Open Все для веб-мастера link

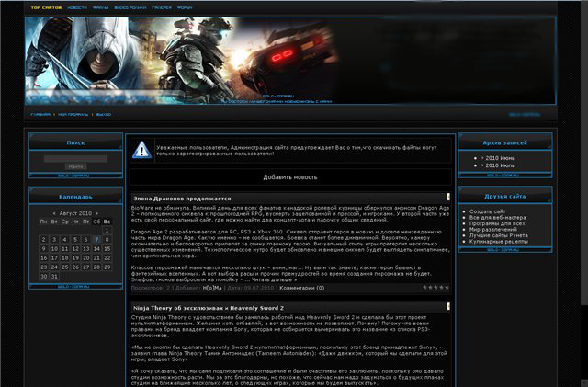pos(498,217)
